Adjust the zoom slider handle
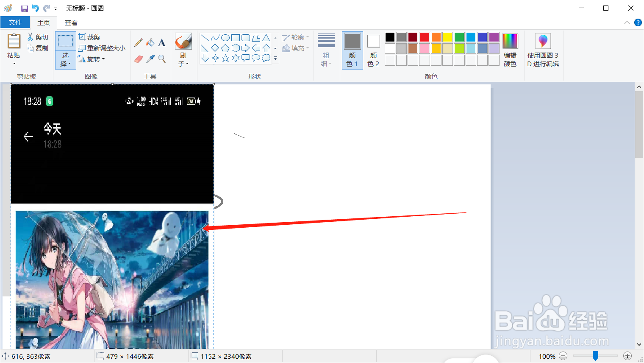The width and height of the screenshot is (644, 363). click(x=595, y=356)
